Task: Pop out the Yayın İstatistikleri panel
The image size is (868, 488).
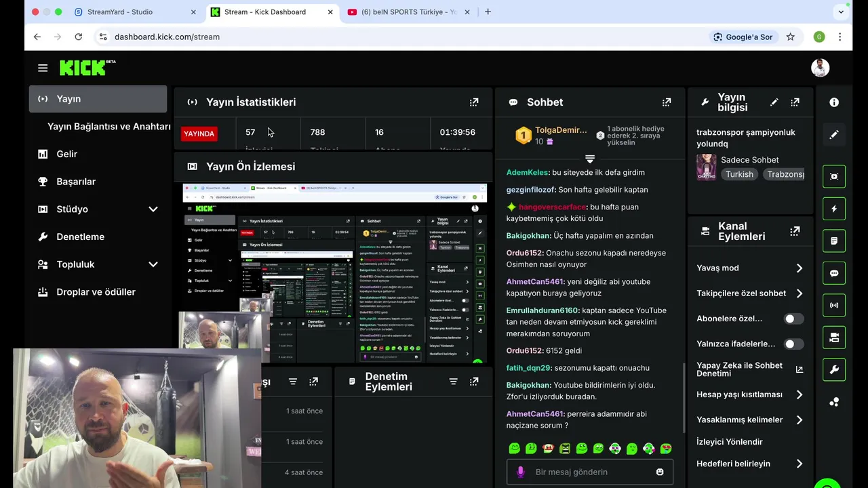Action: [474, 102]
